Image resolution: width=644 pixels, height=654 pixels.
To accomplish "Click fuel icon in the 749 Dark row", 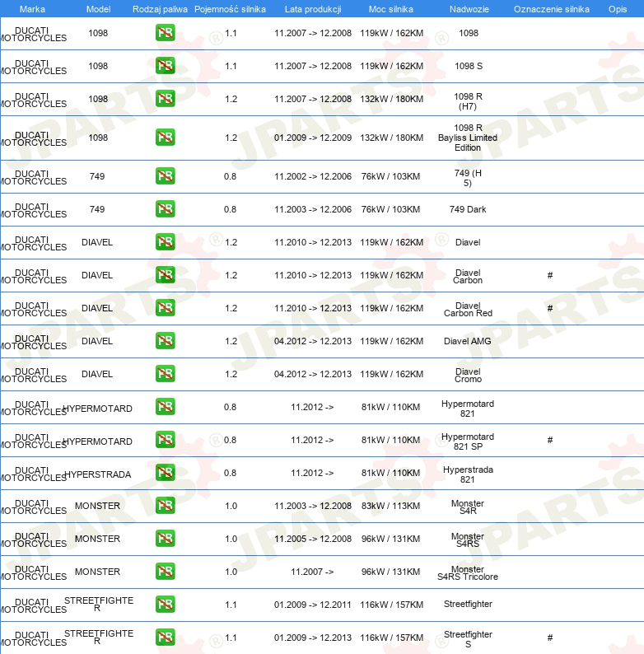I will tap(166, 209).
